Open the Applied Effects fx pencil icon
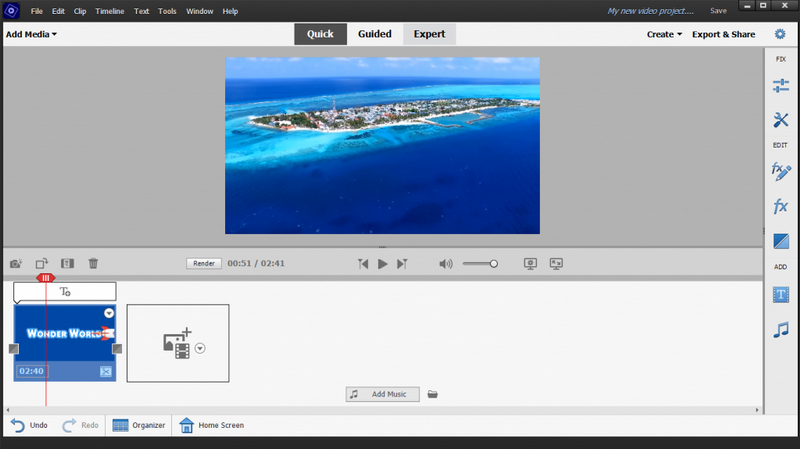The image size is (800, 449). click(x=781, y=171)
